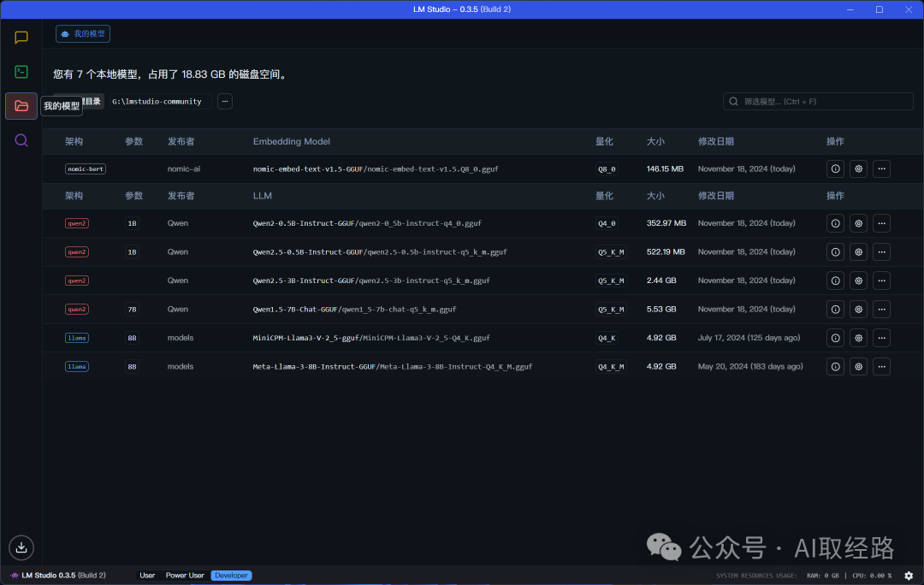Show info for nomic-embed-text-v1.5 model
Image resolution: width=924 pixels, height=585 pixels.
(836, 169)
